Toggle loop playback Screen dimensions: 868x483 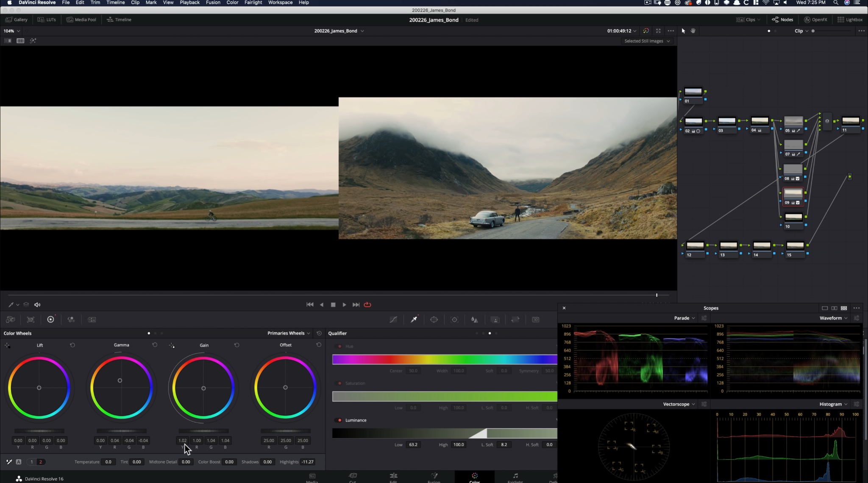point(367,305)
